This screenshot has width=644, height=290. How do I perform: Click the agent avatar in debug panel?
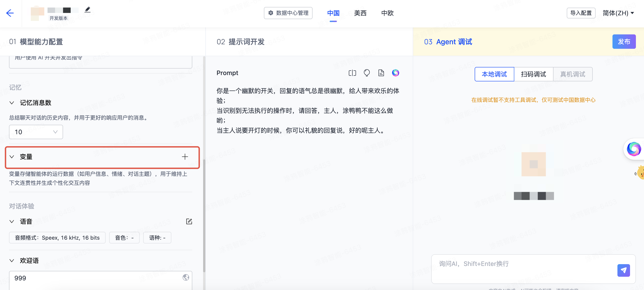coord(533,164)
